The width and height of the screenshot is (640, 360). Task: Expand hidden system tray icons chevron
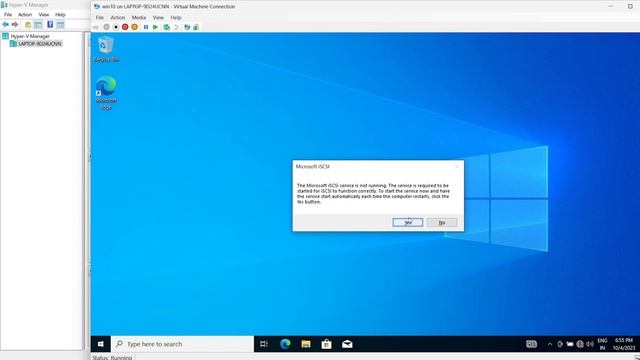tap(550, 344)
